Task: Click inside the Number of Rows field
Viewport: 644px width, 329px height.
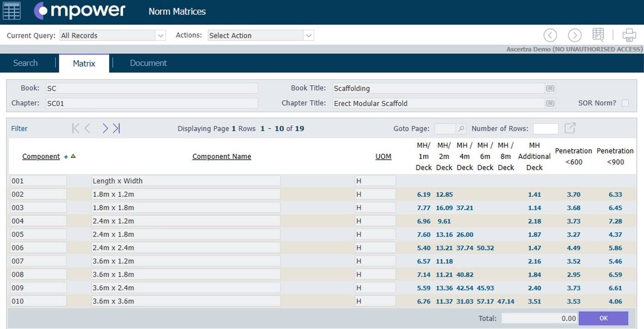Action: coord(545,128)
